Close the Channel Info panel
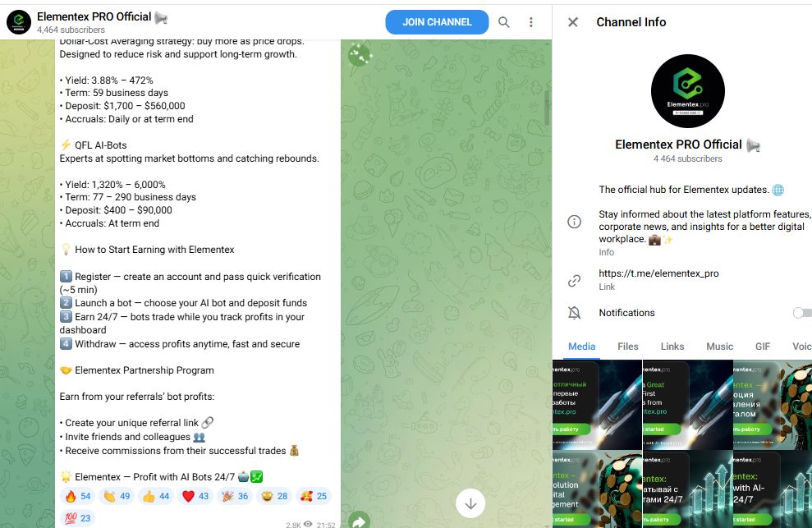812x528 pixels. pyautogui.click(x=573, y=22)
